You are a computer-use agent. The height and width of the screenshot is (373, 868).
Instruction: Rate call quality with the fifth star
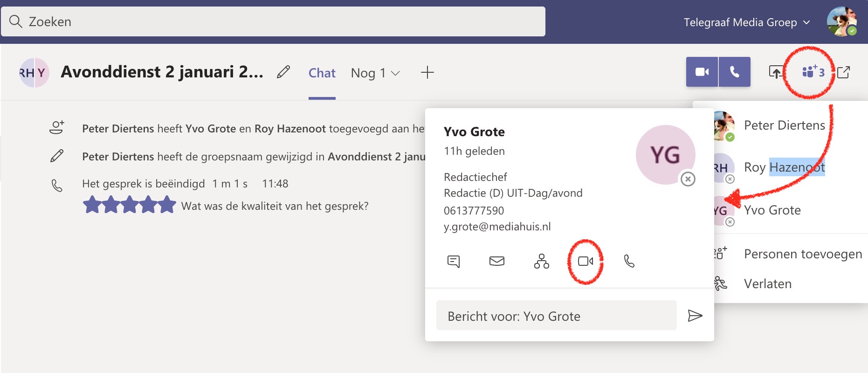point(167,205)
